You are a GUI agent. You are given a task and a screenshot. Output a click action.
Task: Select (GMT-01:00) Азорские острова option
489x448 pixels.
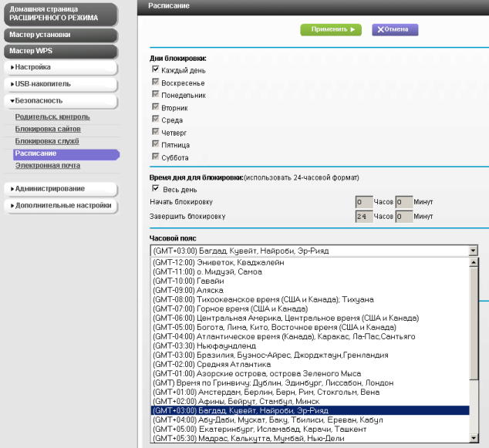[x=310, y=373]
